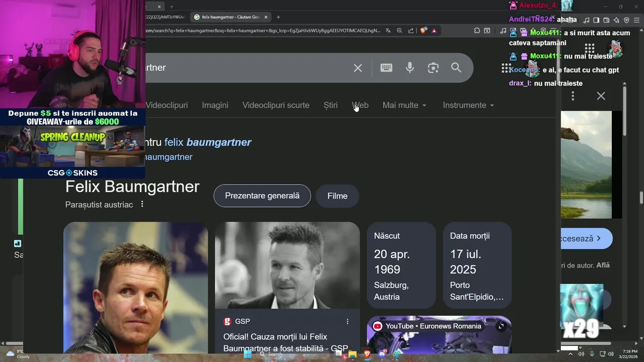Click the taskbar microphone tray icon
This screenshot has height=362, width=644.
[592, 354]
